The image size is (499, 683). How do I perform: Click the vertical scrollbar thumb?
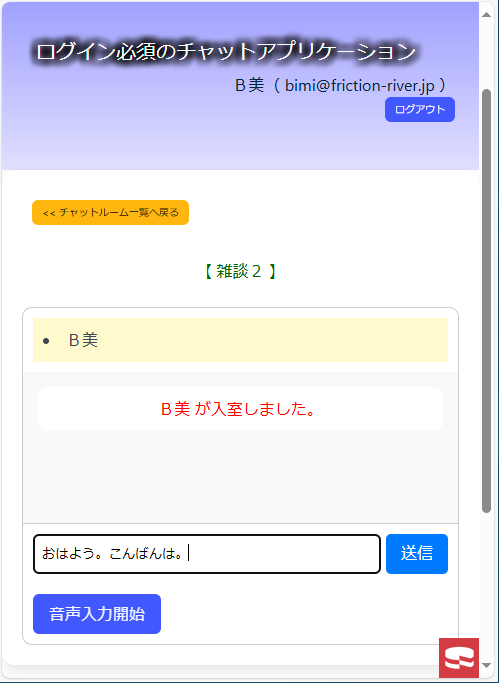(486, 301)
